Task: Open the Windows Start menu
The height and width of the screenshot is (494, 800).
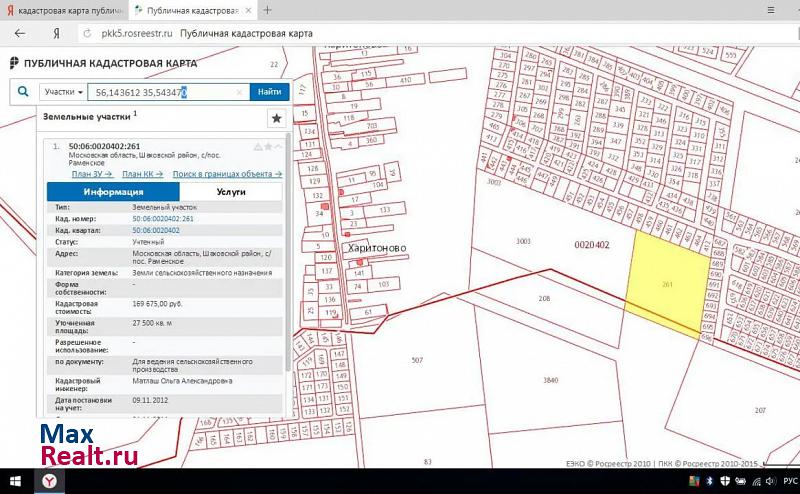Action: click(14, 482)
